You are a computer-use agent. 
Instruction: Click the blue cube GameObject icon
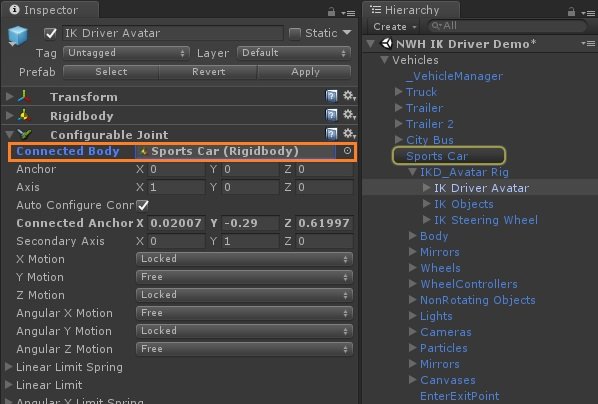click(x=18, y=36)
